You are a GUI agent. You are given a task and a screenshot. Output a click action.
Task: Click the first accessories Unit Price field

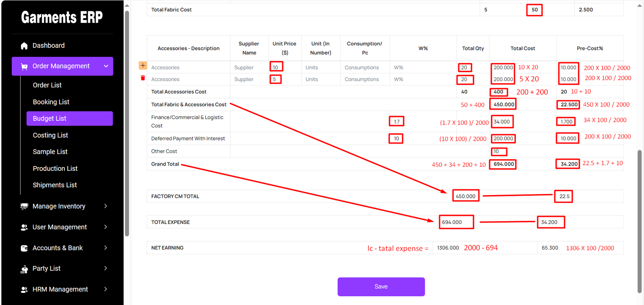click(276, 67)
